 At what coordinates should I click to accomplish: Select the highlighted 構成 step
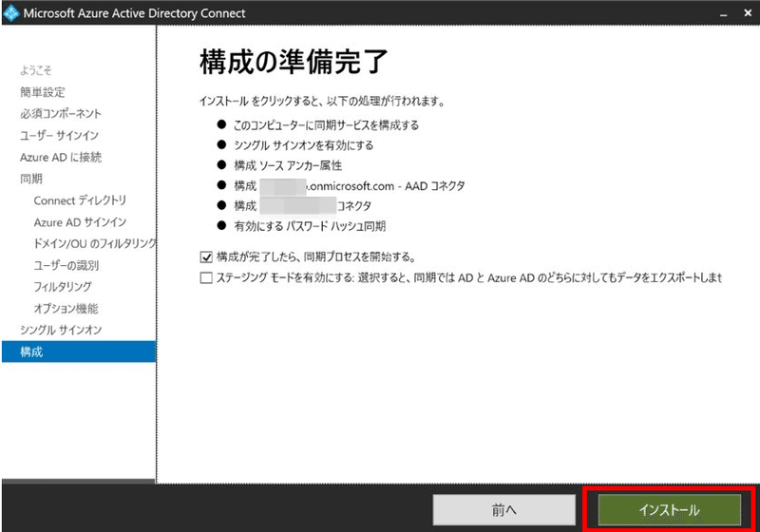tap(79, 351)
